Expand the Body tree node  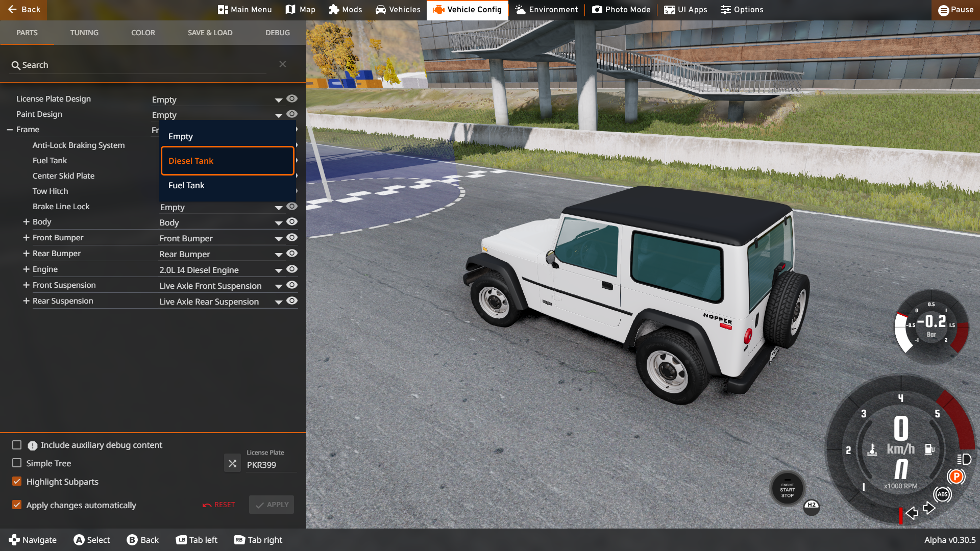pyautogui.click(x=26, y=222)
